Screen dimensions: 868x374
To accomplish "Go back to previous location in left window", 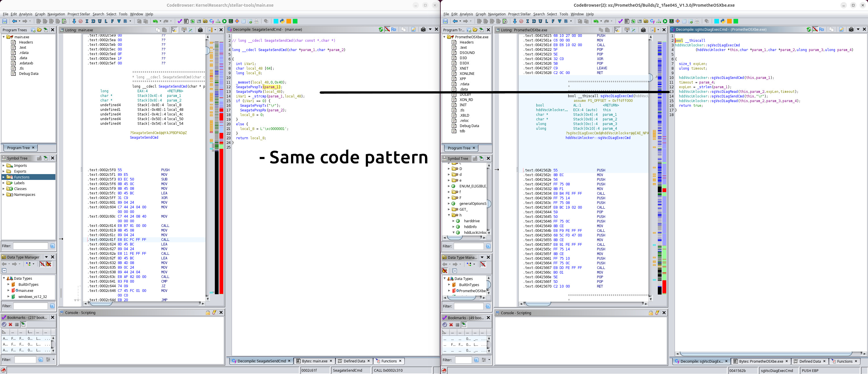I will click(x=14, y=21).
